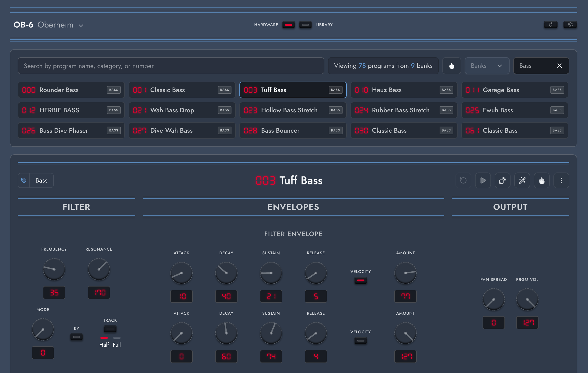
Task: Click filter envelope amount value 77
Action: pos(405,296)
